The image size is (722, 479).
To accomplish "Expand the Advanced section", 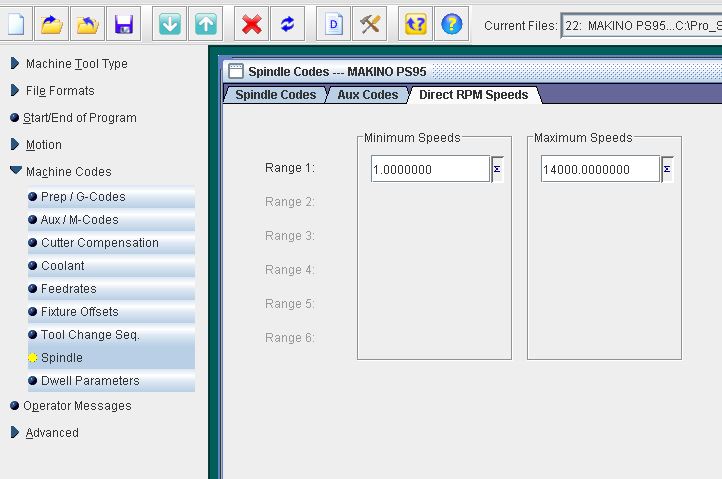I will point(15,432).
